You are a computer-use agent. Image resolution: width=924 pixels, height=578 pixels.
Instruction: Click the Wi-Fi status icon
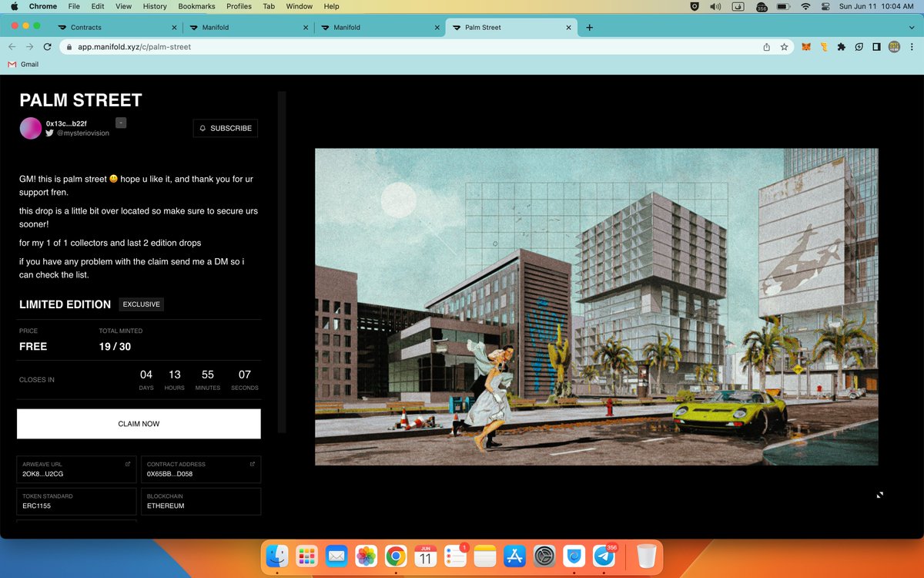tap(805, 6)
